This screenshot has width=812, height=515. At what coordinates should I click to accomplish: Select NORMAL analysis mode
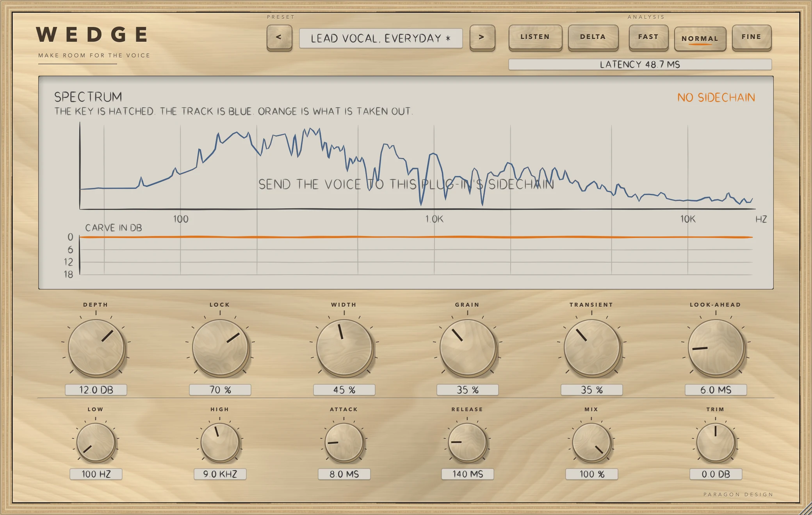point(700,39)
